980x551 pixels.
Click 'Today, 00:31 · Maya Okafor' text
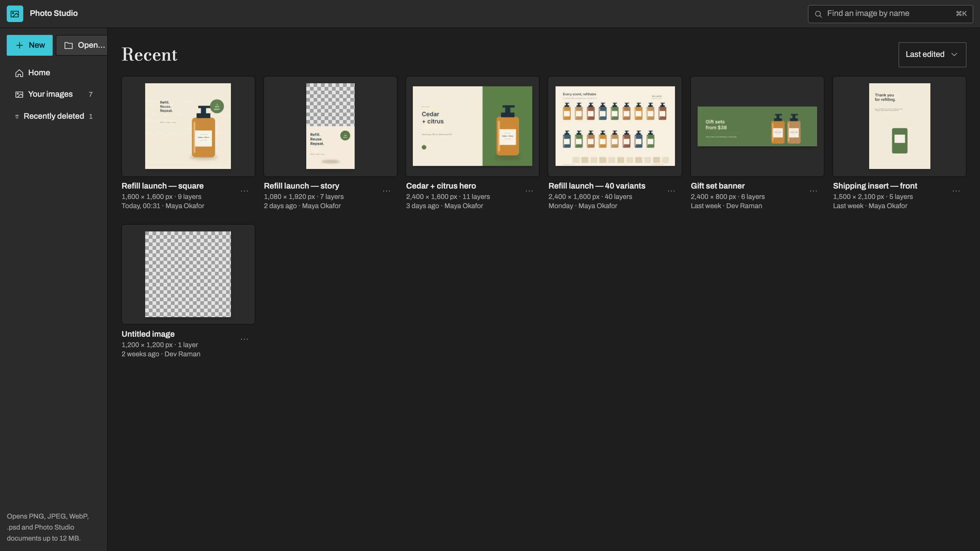click(x=163, y=206)
